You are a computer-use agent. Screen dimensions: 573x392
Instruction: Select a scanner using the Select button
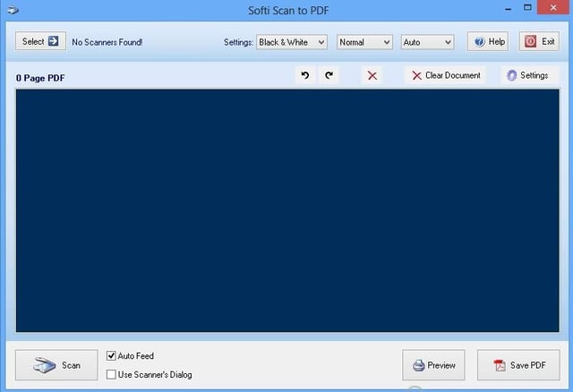click(x=40, y=41)
